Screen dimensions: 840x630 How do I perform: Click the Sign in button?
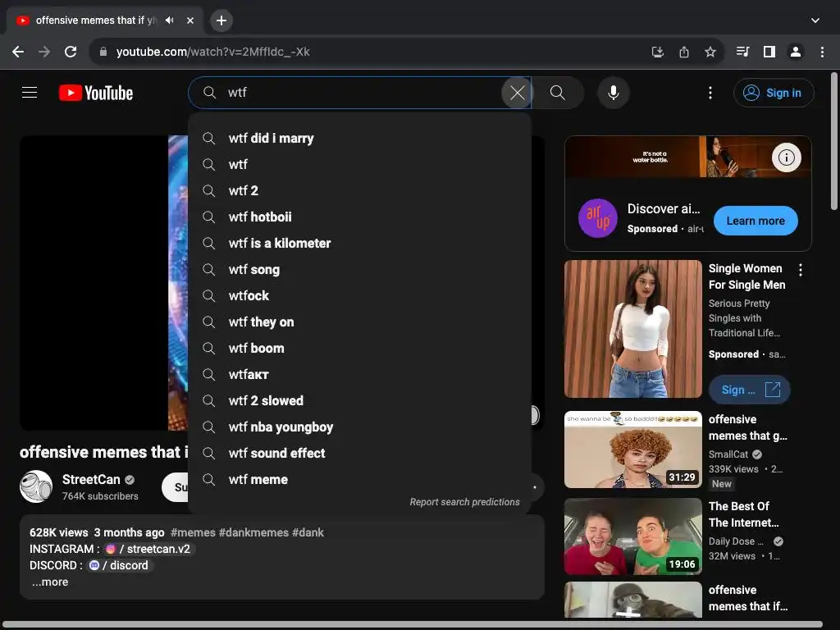tap(774, 93)
